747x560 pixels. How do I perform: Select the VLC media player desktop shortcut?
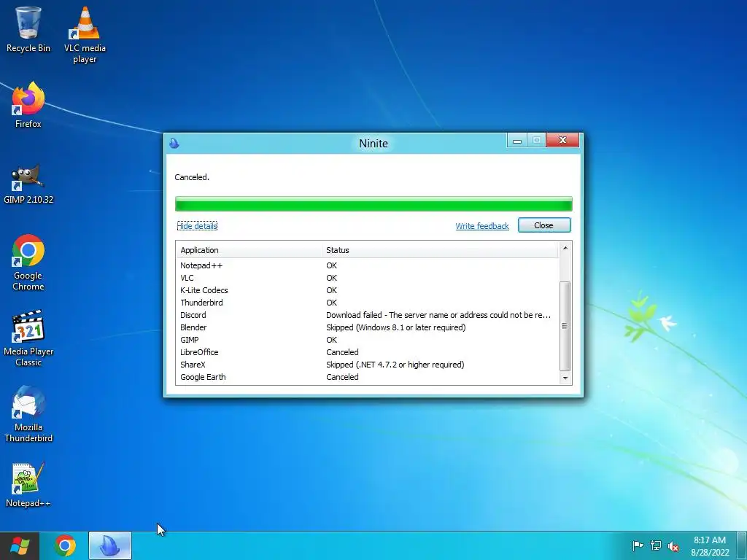coord(85,35)
